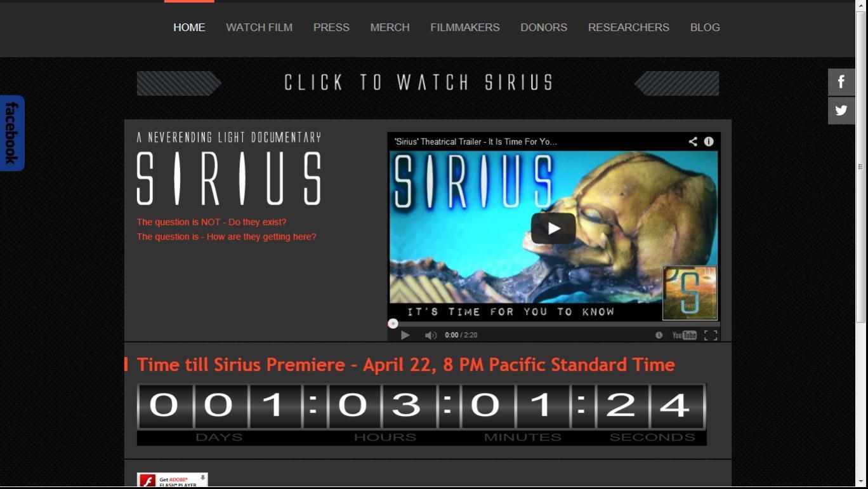Click the blue facebook side tab
This screenshot has width=868, height=489.
12,133
